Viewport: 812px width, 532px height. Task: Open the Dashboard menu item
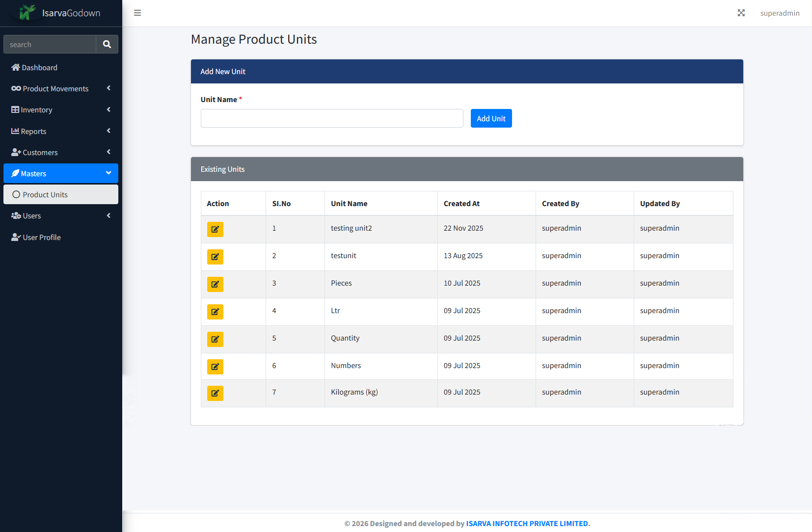[x=61, y=67]
